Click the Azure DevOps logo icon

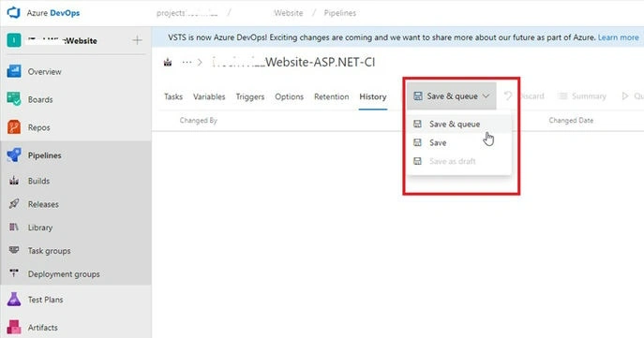pyautogui.click(x=13, y=13)
